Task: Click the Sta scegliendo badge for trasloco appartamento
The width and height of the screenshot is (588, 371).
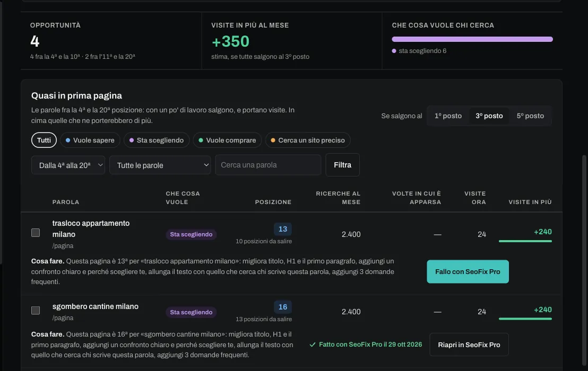Action: (x=191, y=234)
